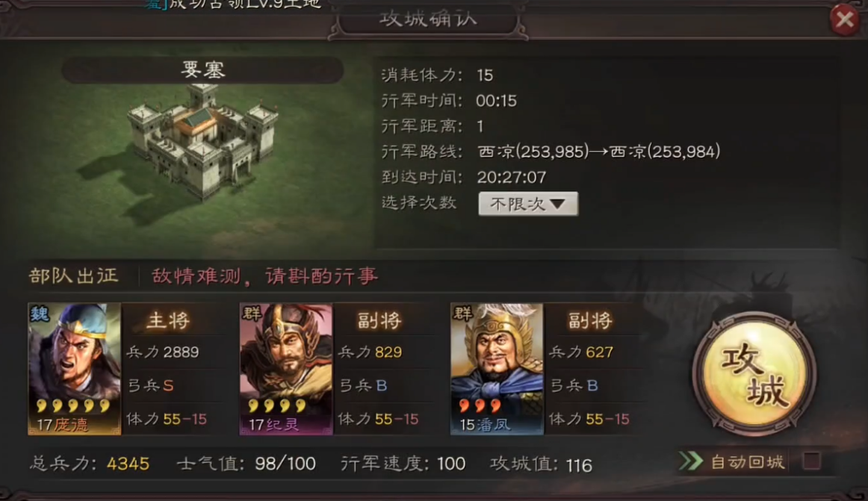Screen dimensions: 868x501
Task: Click 庞德's five-star rating icons
Action: 73,406
